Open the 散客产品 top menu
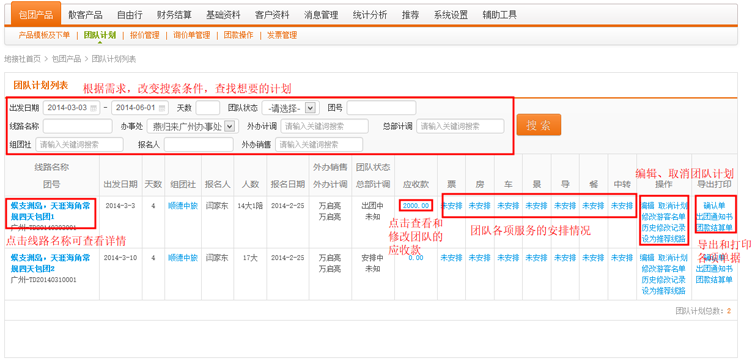Image resolution: width=755 pixels, height=361 pixels. (86, 15)
